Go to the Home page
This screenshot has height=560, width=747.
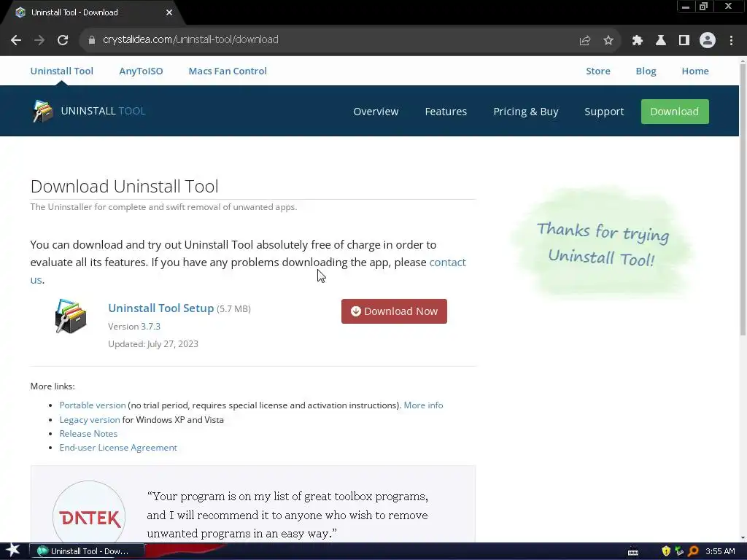(x=695, y=71)
